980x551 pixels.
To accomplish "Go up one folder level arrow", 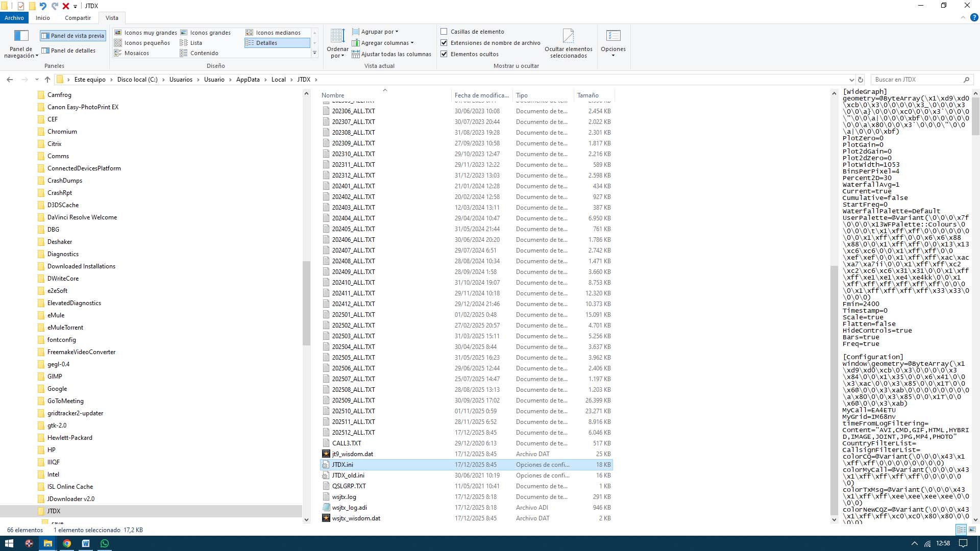I will click(x=47, y=80).
